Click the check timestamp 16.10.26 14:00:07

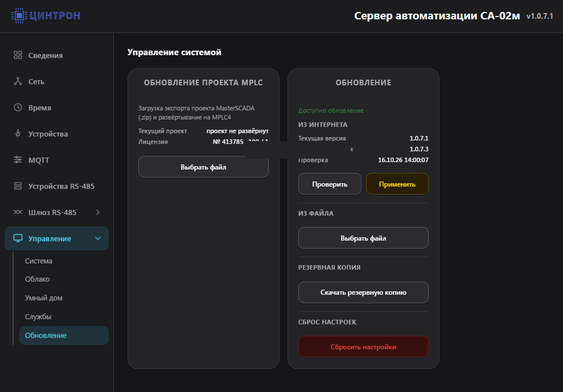(403, 160)
